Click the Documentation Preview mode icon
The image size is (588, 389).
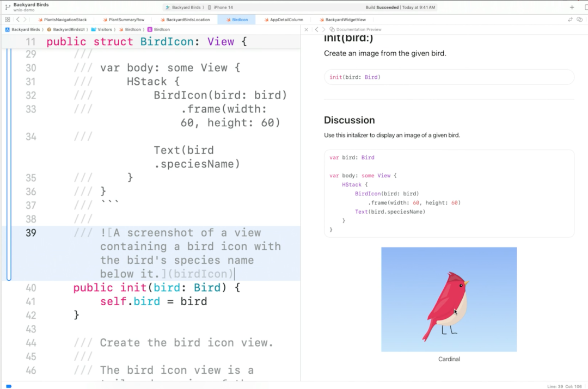332,29
